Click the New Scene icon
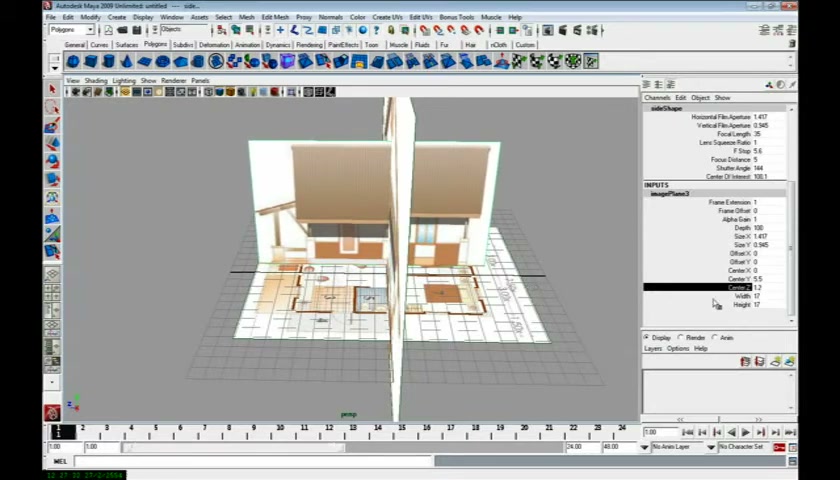This screenshot has height=480, width=840. click(x=108, y=31)
